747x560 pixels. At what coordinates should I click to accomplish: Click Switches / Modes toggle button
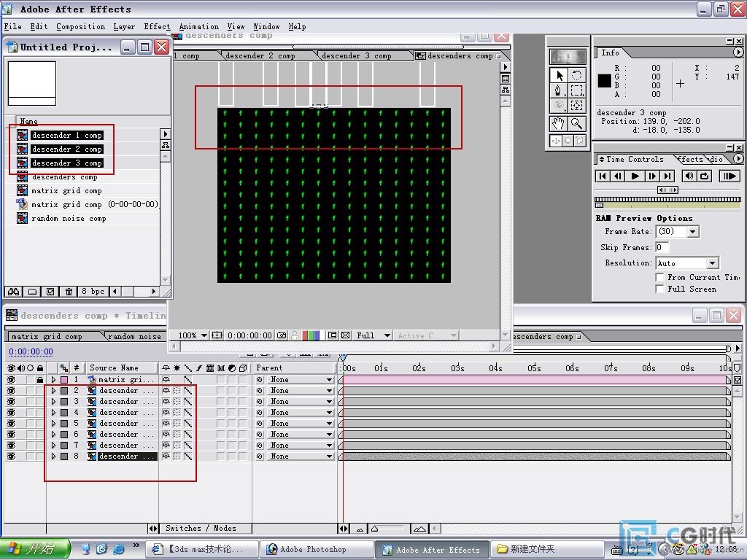(x=201, y=528)
